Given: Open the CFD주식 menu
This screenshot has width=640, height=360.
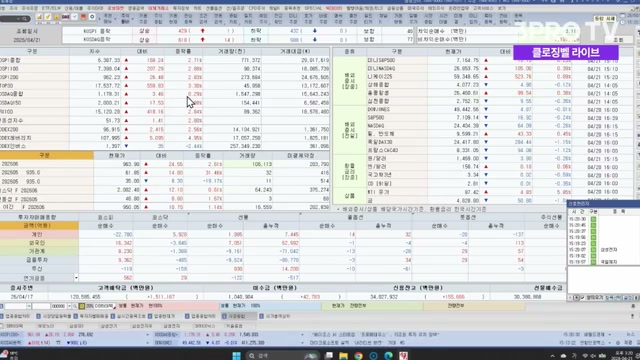Looking at the screenshot, I should pos(257,8).
